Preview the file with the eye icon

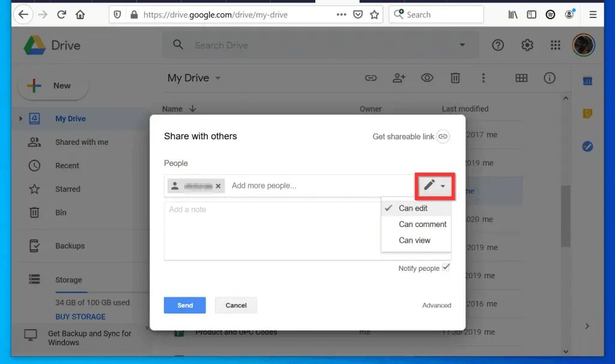[427, 78]
